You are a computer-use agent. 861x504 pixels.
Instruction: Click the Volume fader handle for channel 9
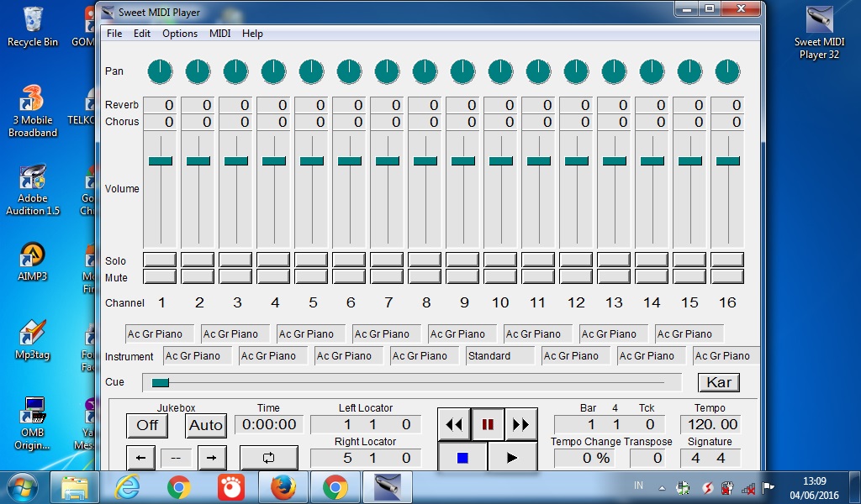click(463, 160)
